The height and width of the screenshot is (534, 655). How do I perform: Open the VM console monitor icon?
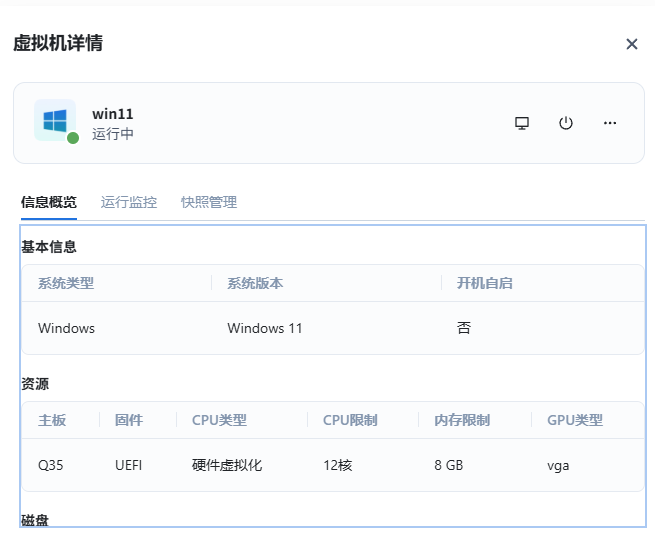(522, 123)
